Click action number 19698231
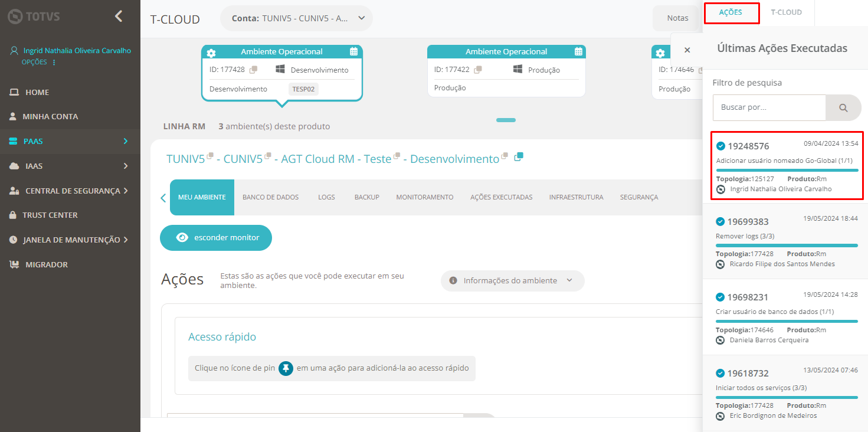This screenshot has height=432, width=868. pyautogui.click(x=748, y=297)
